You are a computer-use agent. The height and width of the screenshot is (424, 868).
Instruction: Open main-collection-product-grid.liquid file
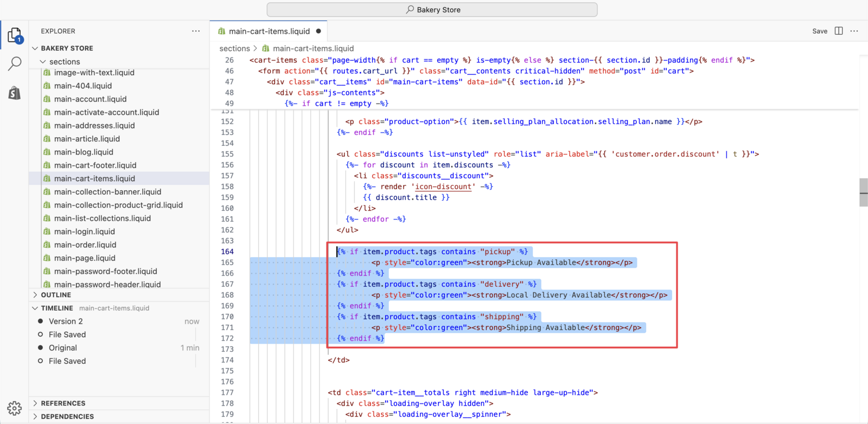119,205
